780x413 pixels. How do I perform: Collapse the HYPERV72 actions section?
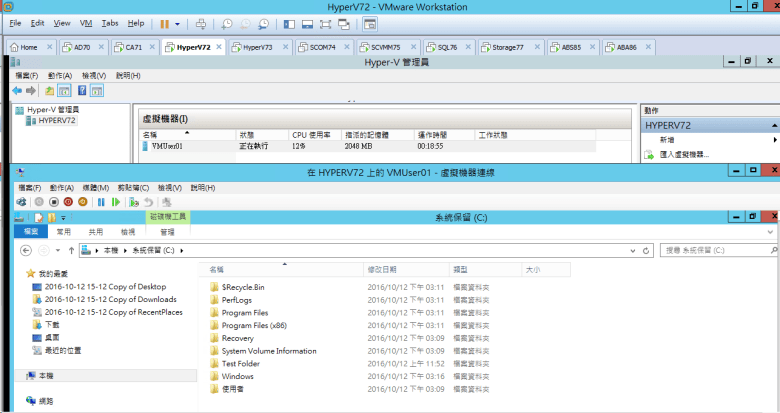(774, 126)
